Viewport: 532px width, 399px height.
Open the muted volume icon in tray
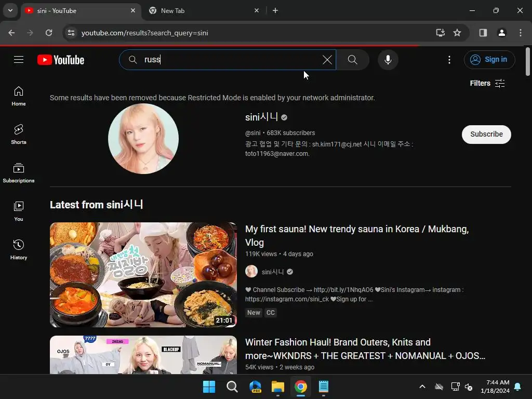point(469,387)
